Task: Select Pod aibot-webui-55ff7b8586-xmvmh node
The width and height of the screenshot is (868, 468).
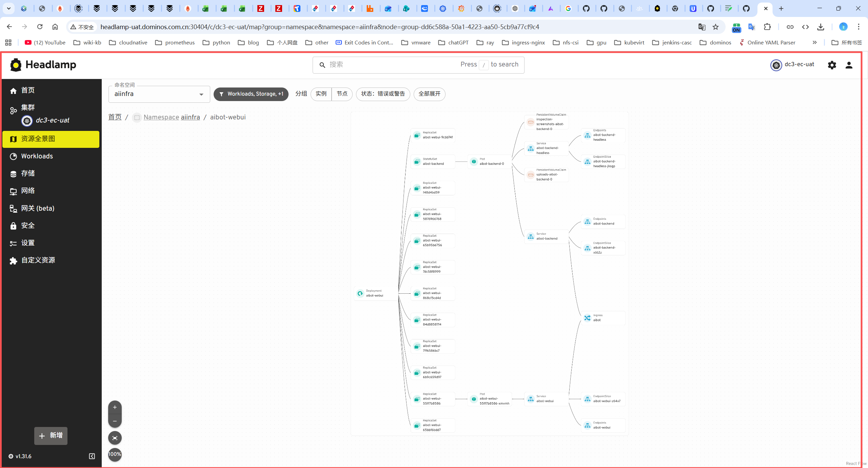Action: [490, 399]
